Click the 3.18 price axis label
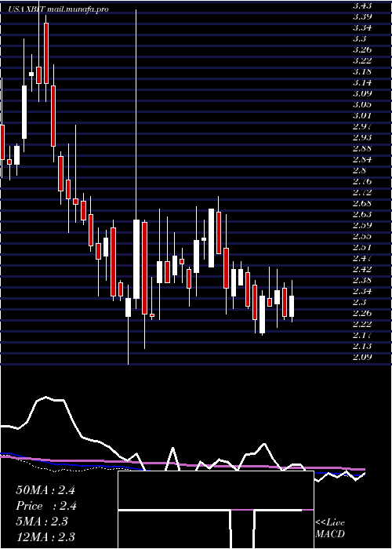The image size is (392, 549). (x=362, y=71)
